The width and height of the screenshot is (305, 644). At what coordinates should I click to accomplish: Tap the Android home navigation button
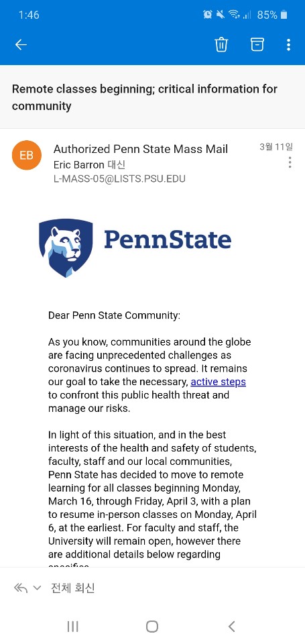pyautogui.click(x=152, y=627)
